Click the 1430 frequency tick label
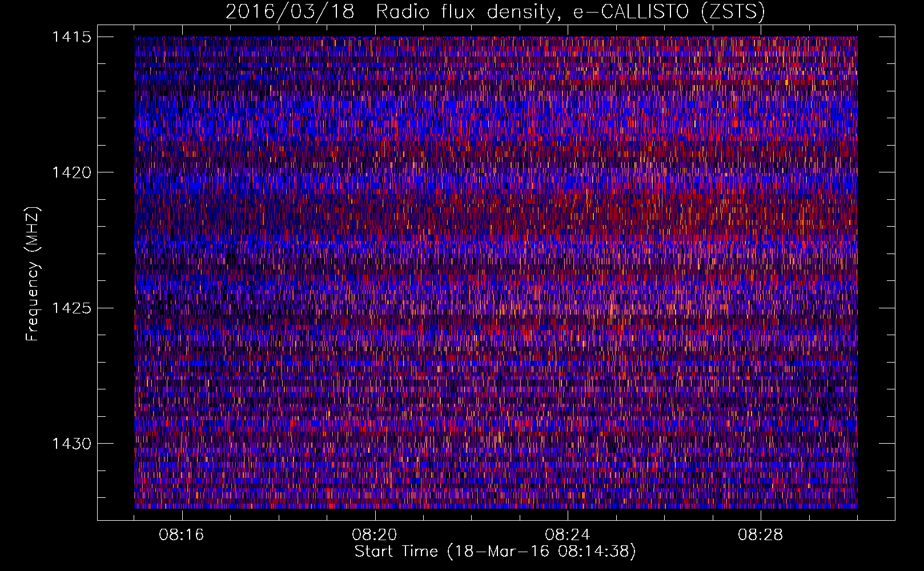Screen dimensions: 924x571 click(x=71, y=444)
